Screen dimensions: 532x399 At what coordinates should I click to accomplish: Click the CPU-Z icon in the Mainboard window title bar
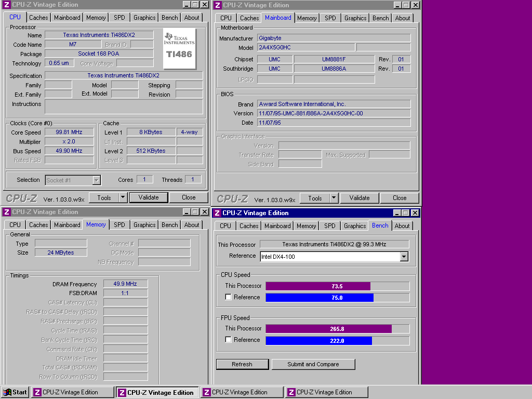coord(218,5)
